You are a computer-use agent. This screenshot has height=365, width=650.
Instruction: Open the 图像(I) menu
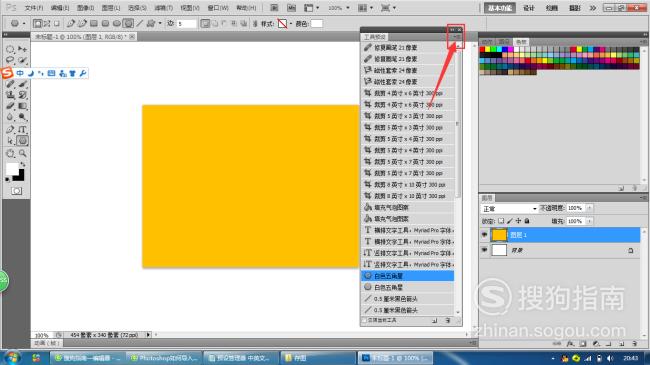click(x=86, y=8)
